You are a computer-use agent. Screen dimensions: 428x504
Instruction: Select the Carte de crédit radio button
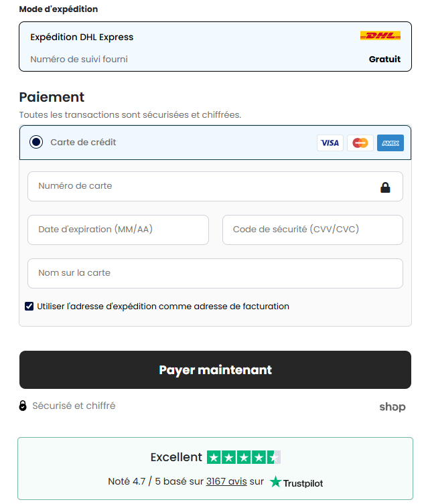click(x=36, y=142)
